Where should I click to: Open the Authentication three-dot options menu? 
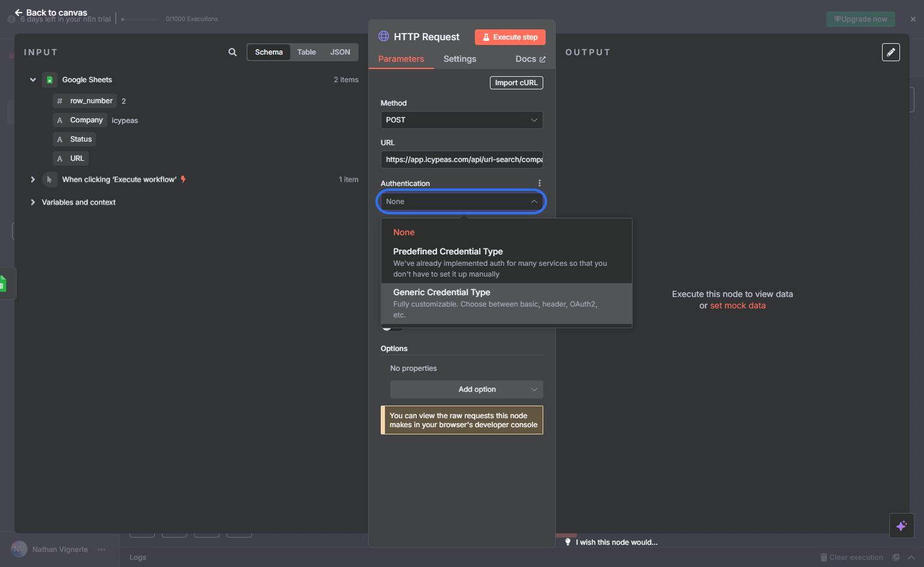coord(540,183)
